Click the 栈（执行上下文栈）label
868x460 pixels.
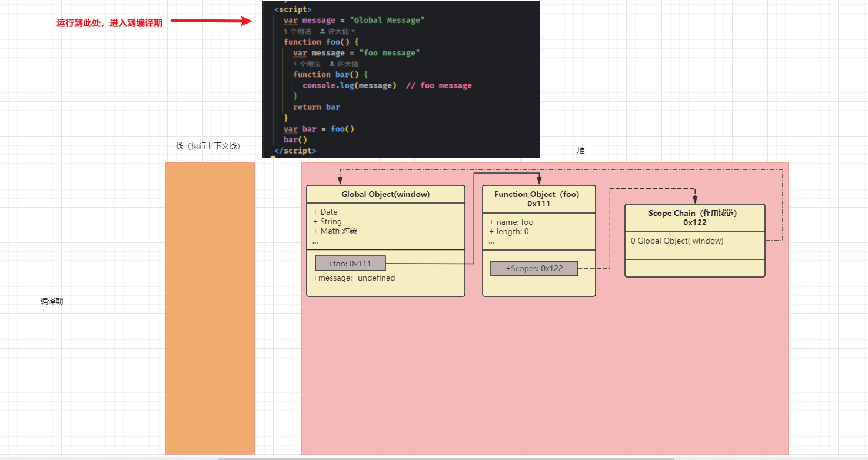click(208, 146)
